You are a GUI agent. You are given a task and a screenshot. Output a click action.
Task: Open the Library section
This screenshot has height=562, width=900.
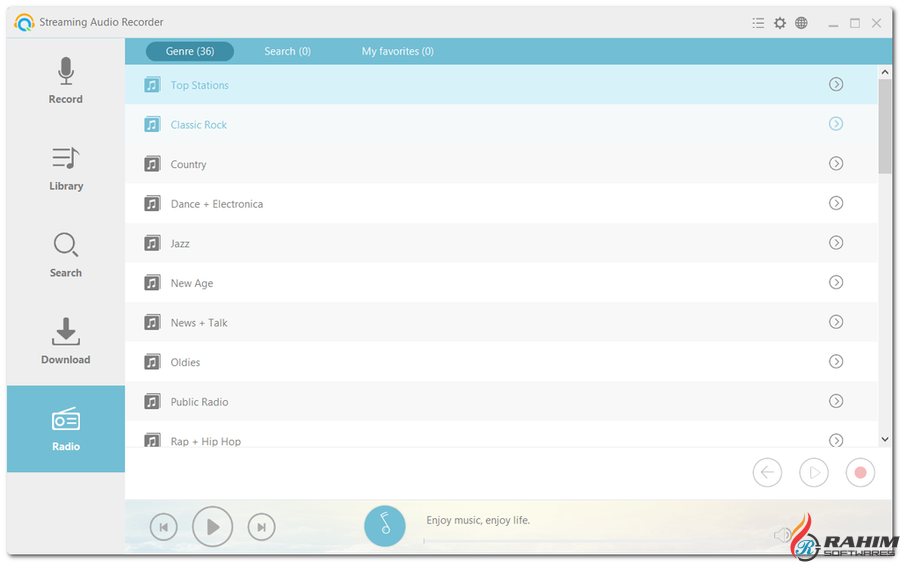coord(65,168)
